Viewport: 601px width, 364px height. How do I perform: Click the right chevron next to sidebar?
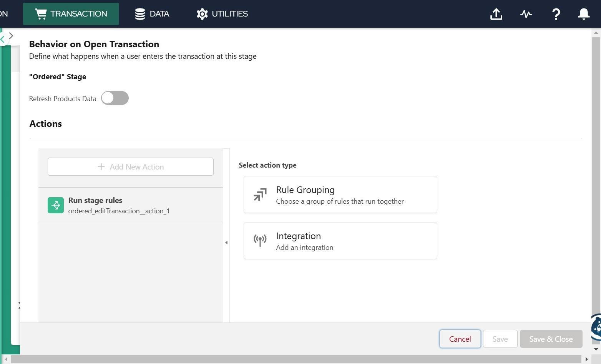pos(11,36)
